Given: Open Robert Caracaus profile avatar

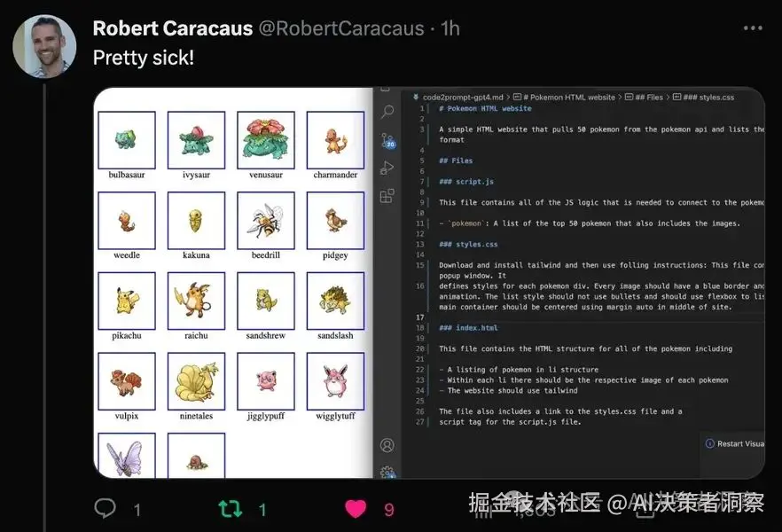Looking at the screenshot, I should [44, 46].
